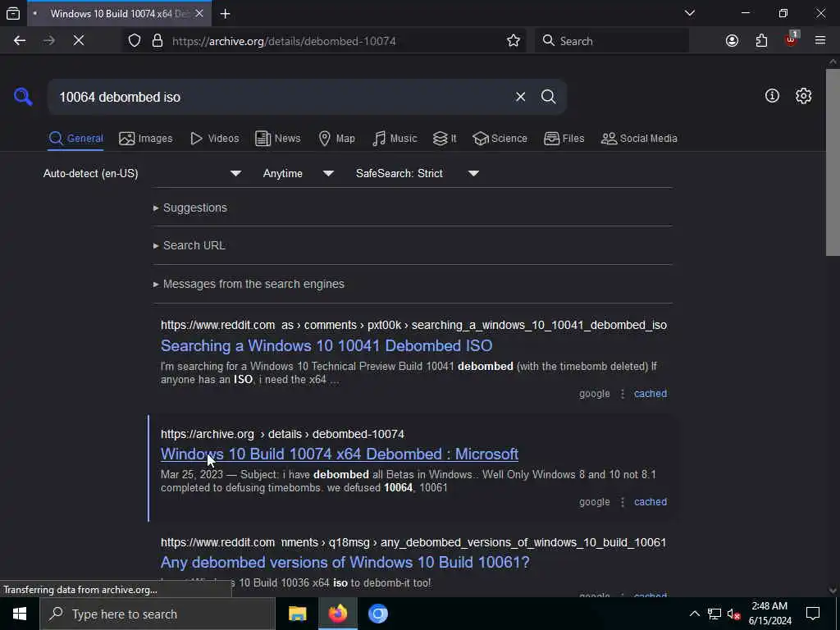The width and height of the screenshot is (840, 630).
Task: Open engine menu dots for archive.org result
Action: 623,502
